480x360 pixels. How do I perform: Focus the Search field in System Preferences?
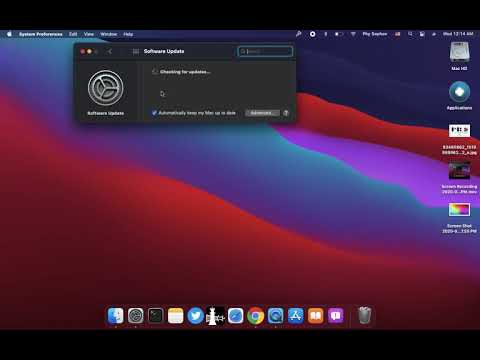(265, 51)
